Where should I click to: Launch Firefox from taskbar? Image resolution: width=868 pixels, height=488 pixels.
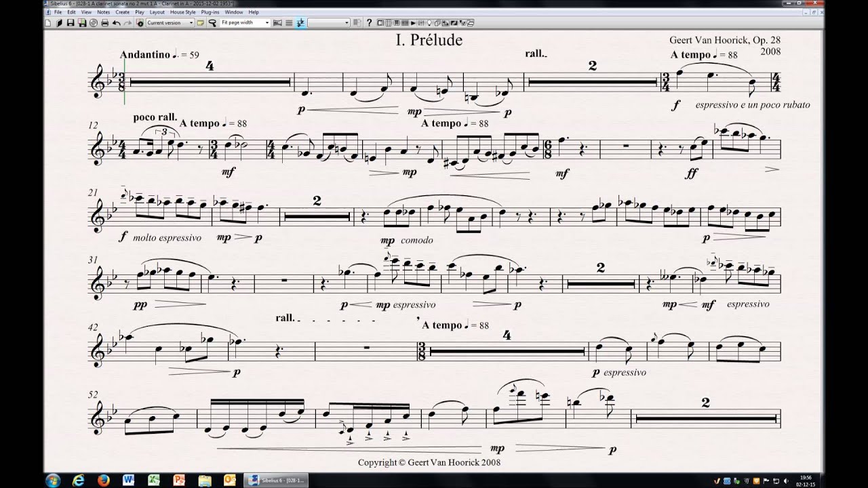[x=104, y=480]
